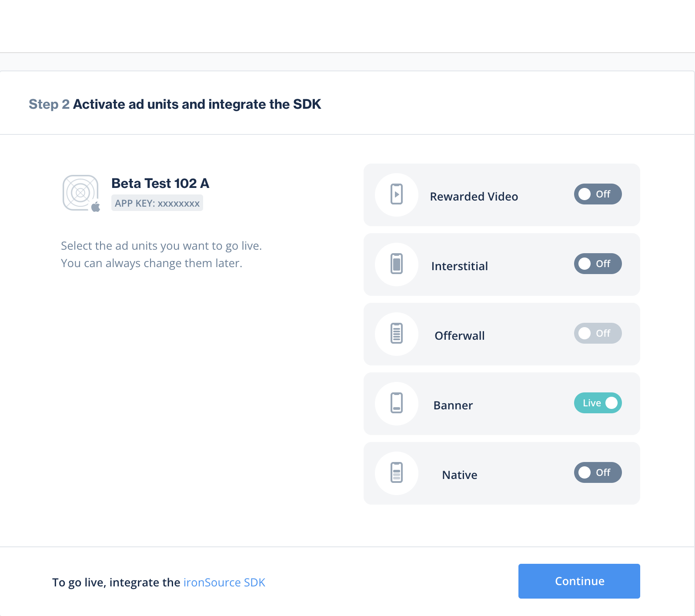This screenshot has height=616, width=695.
Task: Turn on the Interstitial toggle
Action: (598, 264)
